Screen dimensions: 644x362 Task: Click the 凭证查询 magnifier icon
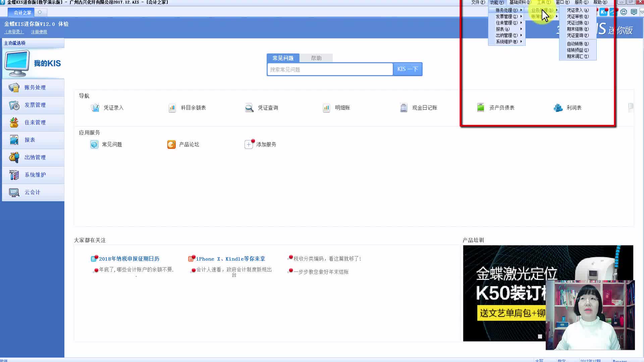(x=249, y=108)
